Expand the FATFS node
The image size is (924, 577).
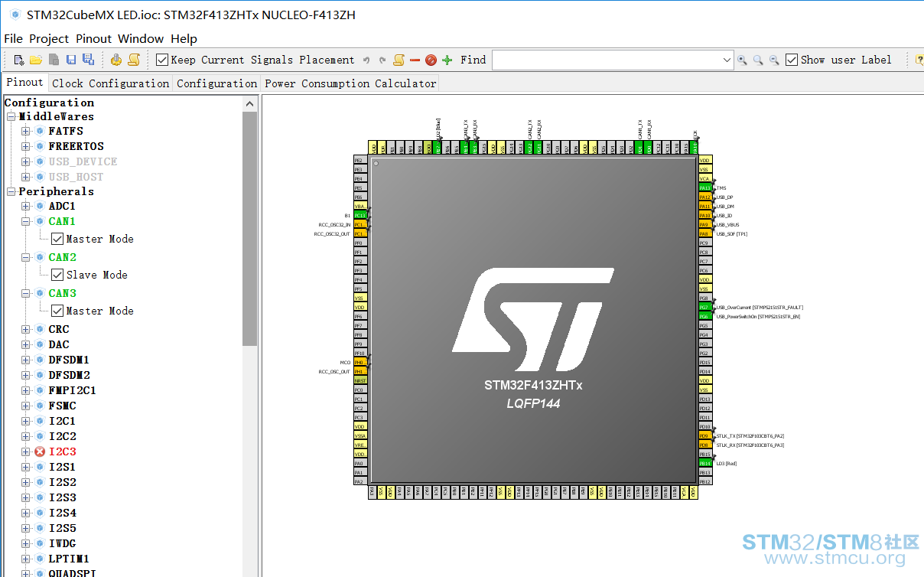(x=26, y=131)
